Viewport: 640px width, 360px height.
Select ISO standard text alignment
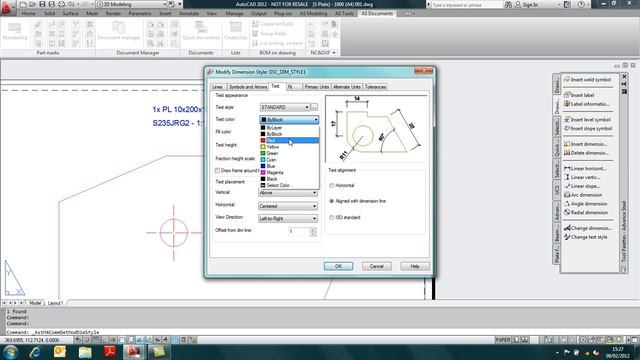click(344, 218)
